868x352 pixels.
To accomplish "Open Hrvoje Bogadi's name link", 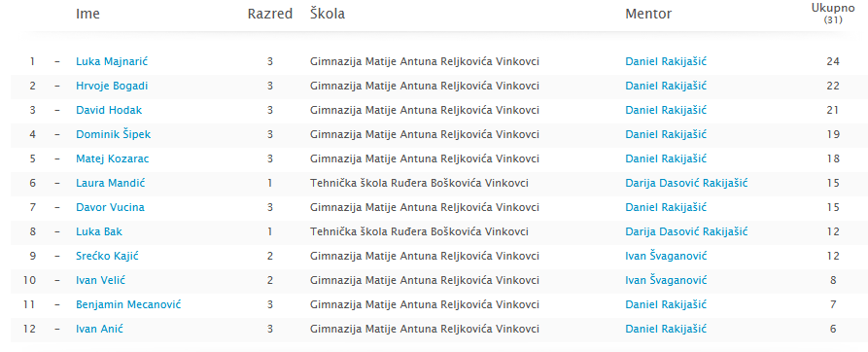I will tap(112, 86).
